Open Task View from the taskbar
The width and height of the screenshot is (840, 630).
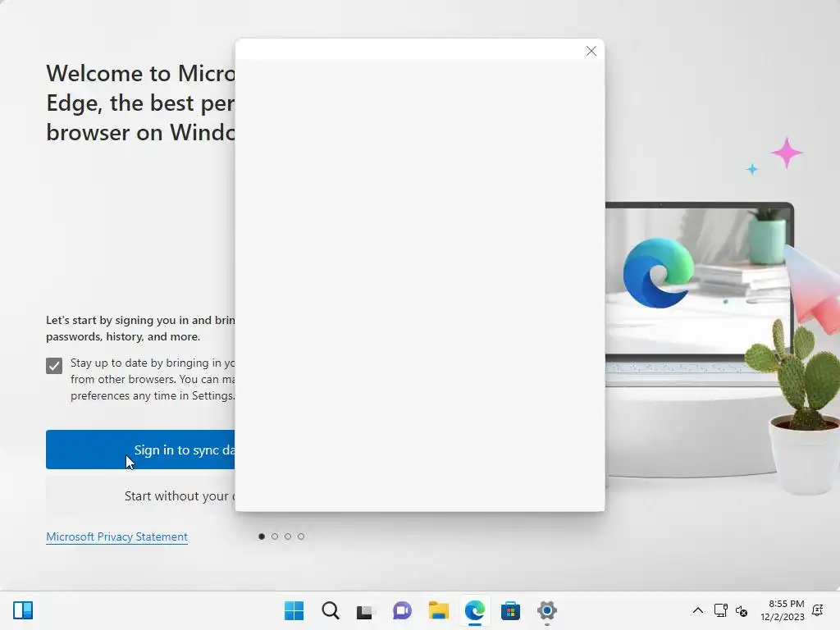366,610
